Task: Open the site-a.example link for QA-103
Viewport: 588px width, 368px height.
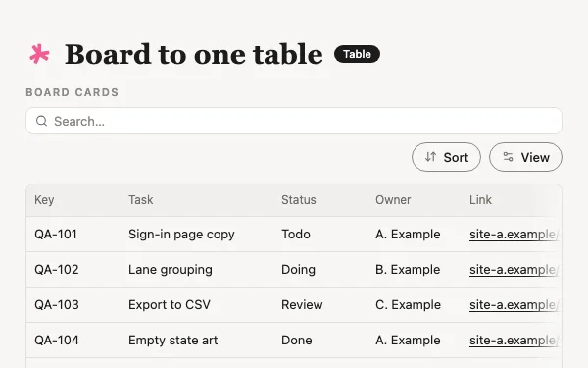Action: tap(514, 305)
